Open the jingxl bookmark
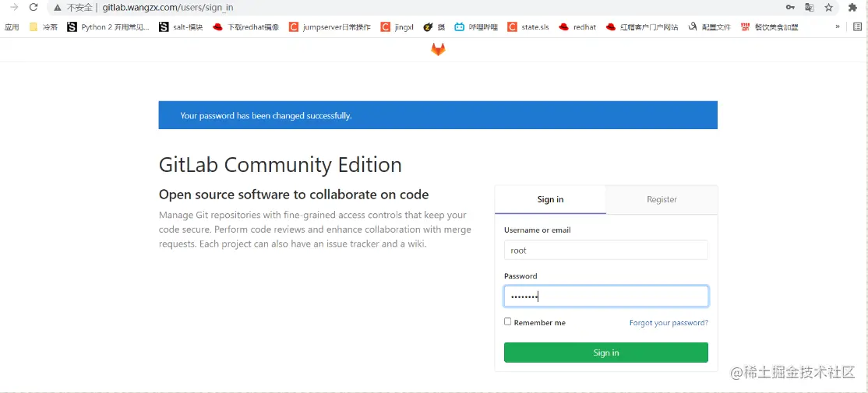The width and height of the screenshot is (868, 393). (x=397, y=26)
